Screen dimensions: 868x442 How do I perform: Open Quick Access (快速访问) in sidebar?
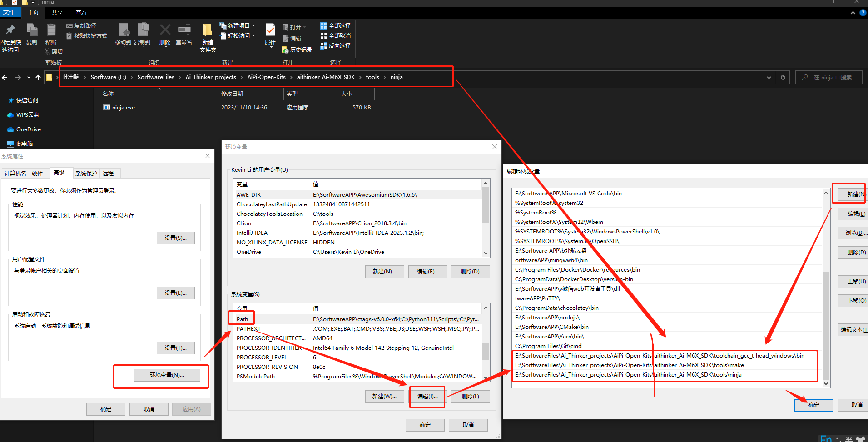tap(23, 100)
